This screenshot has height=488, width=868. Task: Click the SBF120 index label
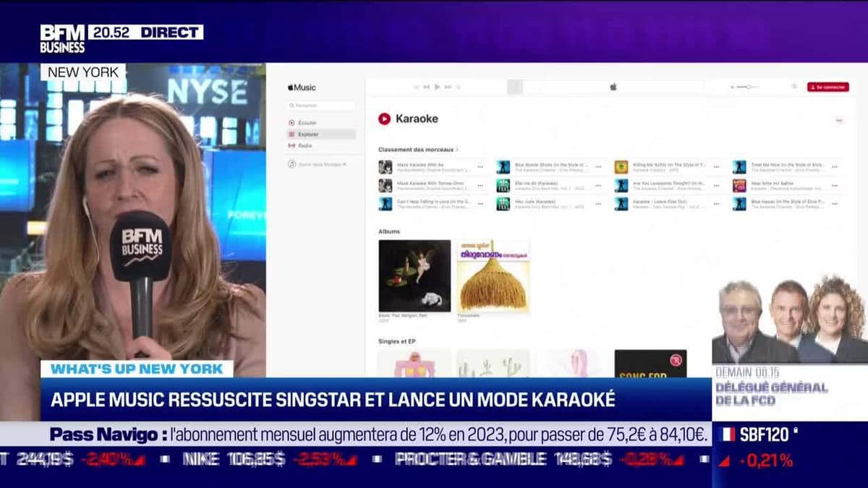click(x=765, y=435)
